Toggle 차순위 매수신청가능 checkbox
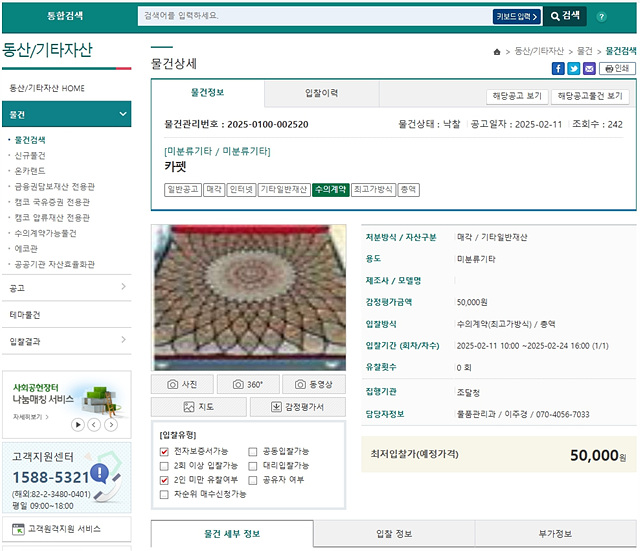The width and height of the screenshot is (640, 551). pos(164,495)
